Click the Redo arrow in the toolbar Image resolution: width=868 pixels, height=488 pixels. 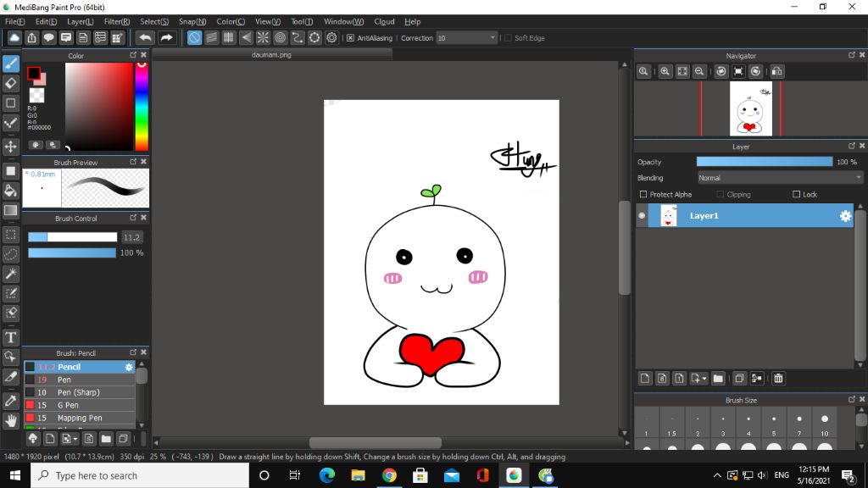[166, 37]
